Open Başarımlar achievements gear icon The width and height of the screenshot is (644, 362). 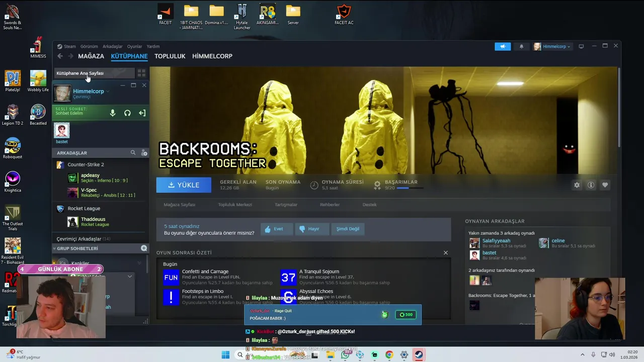(x=377, y=185)
